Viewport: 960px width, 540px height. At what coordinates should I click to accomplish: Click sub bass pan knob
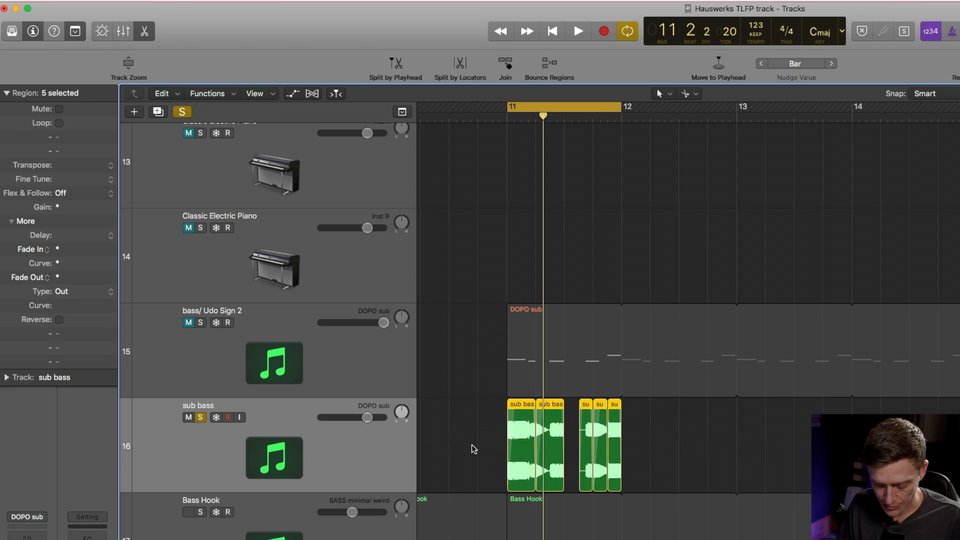point(402,413)
